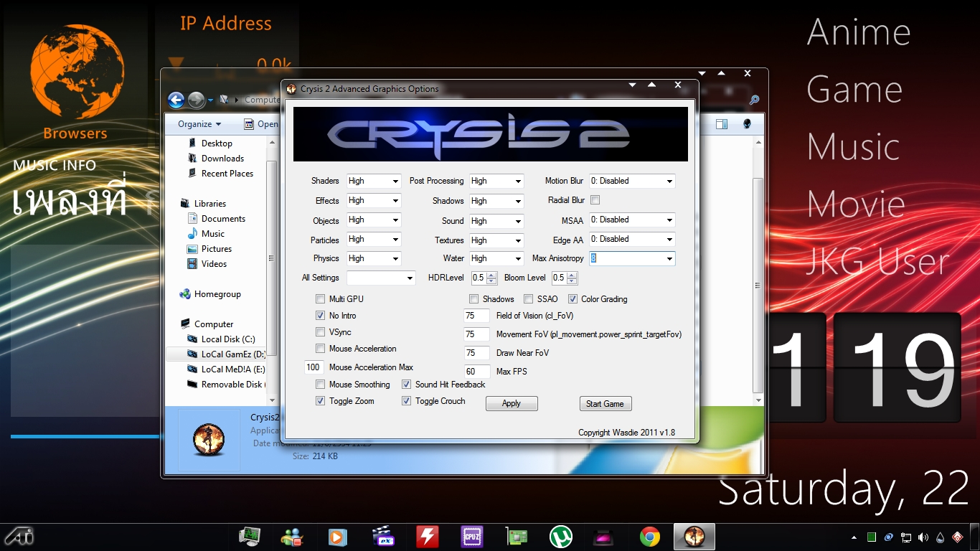Click the Start Game button

605,404
